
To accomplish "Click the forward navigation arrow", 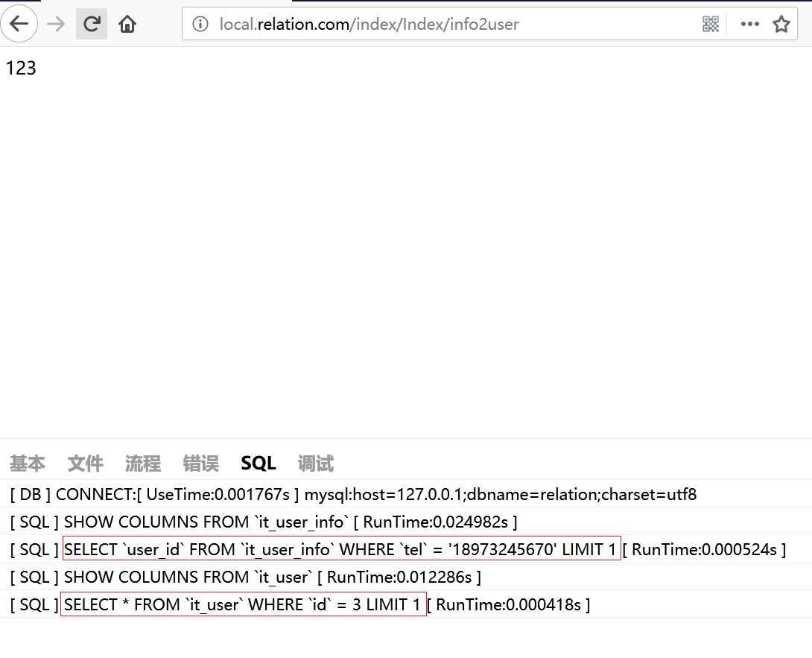I will [x=56, y=24].
